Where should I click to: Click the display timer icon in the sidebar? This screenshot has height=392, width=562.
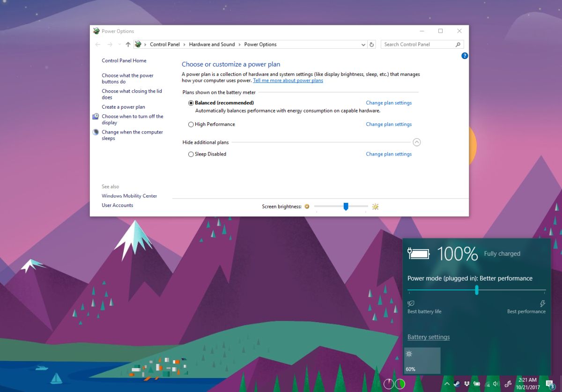(x=96, y=116)
